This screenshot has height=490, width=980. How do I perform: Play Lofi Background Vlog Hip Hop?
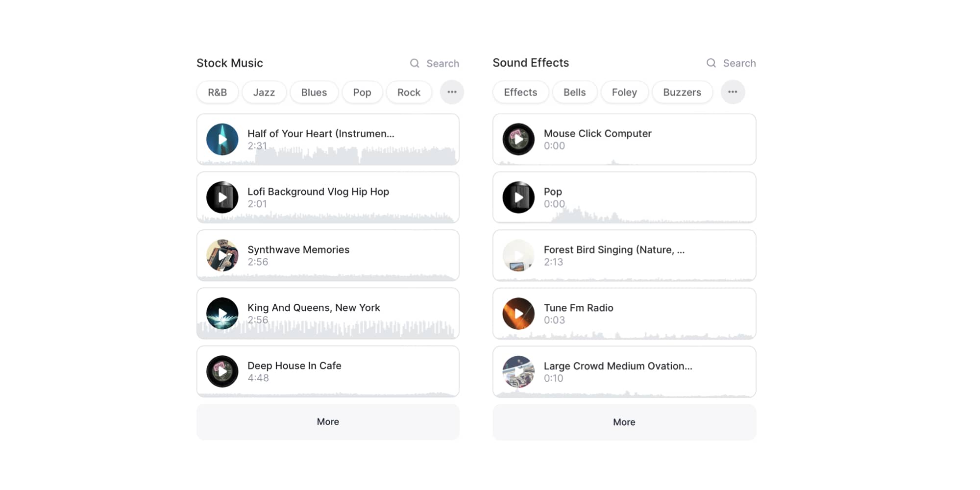pos(222,197)
